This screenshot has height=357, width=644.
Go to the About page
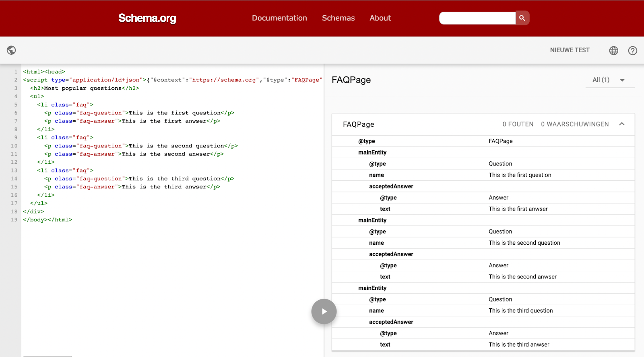click(x=380, y=18)
